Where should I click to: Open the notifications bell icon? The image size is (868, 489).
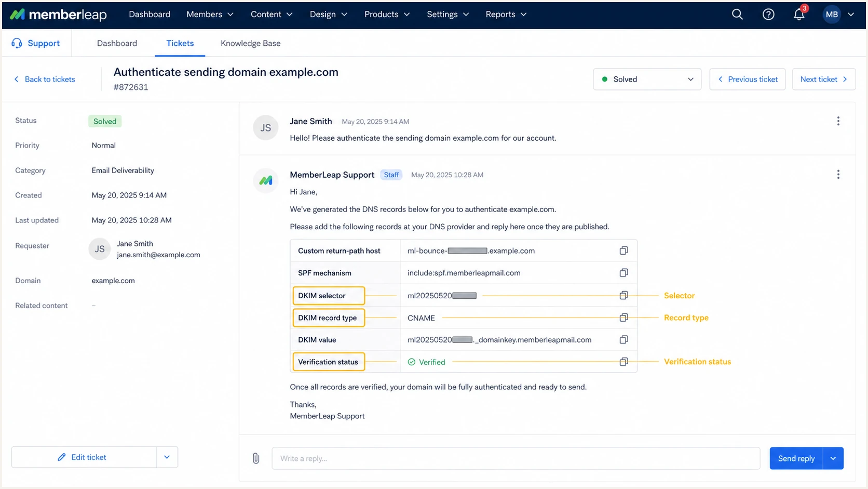pyautogui.click(x=799, y=15)
